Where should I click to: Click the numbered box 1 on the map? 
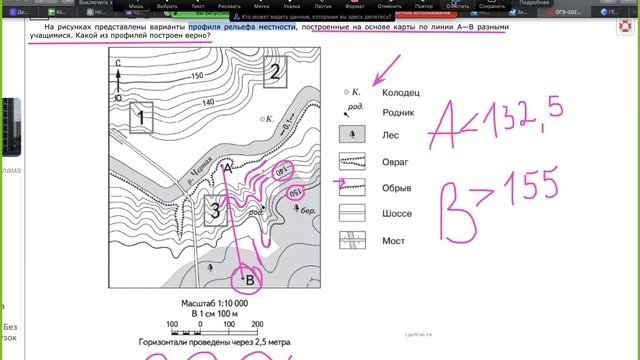click(141, 118)
